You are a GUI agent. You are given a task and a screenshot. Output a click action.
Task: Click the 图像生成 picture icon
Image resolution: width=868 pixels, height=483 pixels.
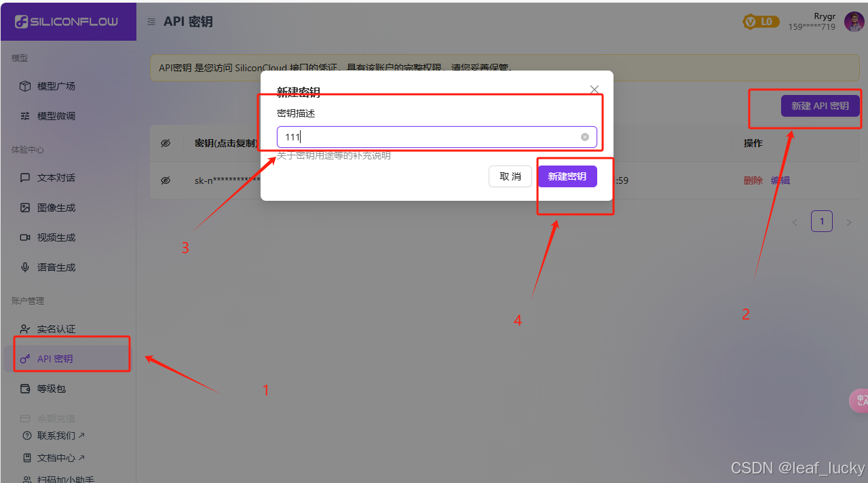point(25,208)
